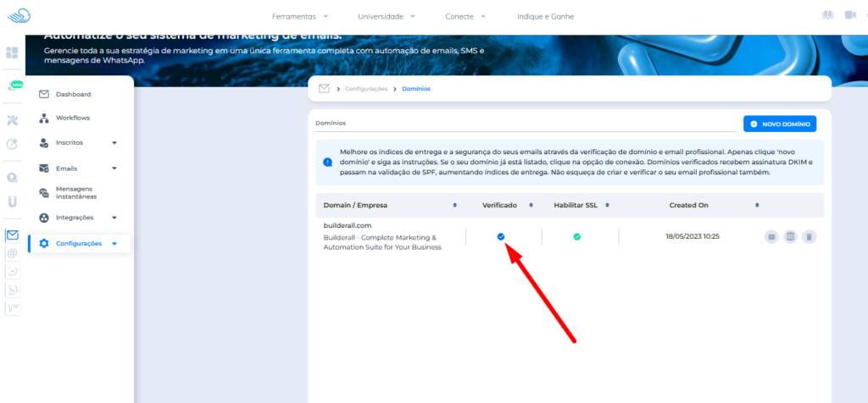Screen dimensions: 868x403
Task: Delete builderall.com domain with trash icon
Action: [810, 236]
